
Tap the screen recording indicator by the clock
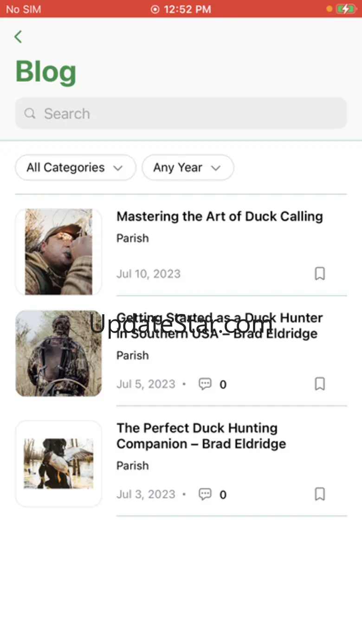tap(155, 9)
